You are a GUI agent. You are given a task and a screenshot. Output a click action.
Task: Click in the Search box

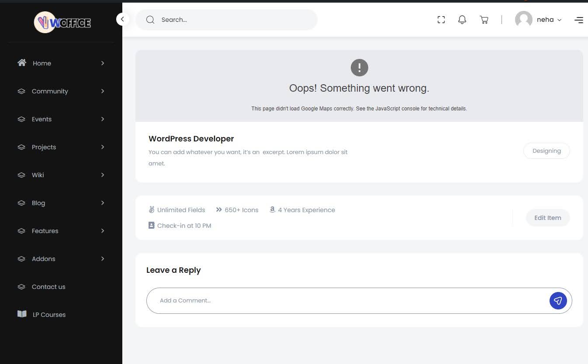pyautogui.click(x=232, y=20)
